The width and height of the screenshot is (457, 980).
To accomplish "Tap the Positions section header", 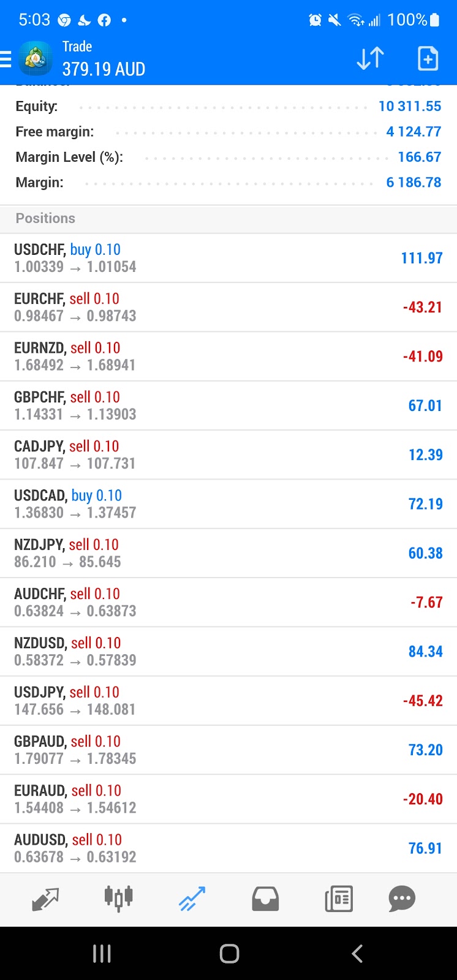I will coord(228,219).
